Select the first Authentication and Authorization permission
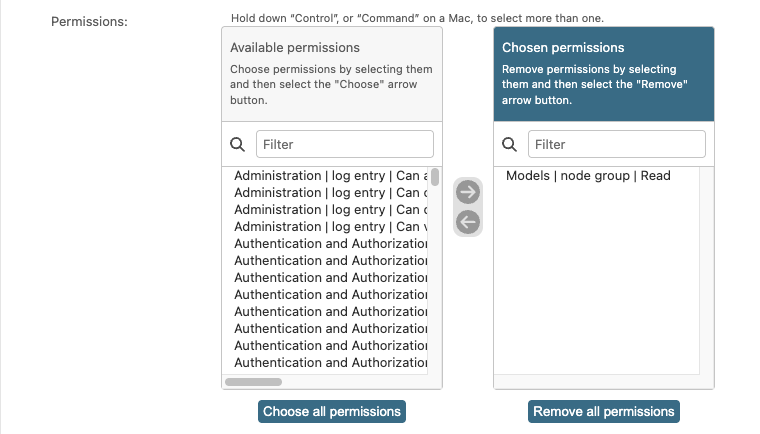This screenshot has width=760, height=434. (x=330, y=244)
